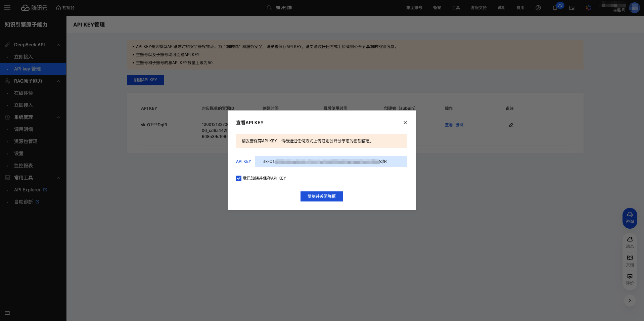
Task: Open the billing card icon in top bar
Action: (572, 8)
